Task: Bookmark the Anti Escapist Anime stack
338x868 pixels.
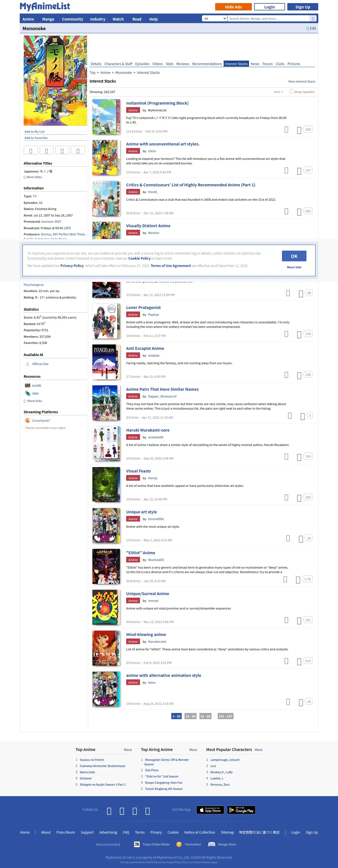Action: pyautogui.click(x=286, y=374)
